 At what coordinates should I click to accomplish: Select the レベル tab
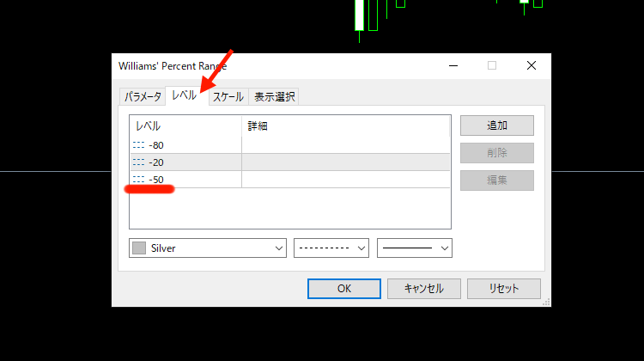pyautogui.click(x=186, y=95)
